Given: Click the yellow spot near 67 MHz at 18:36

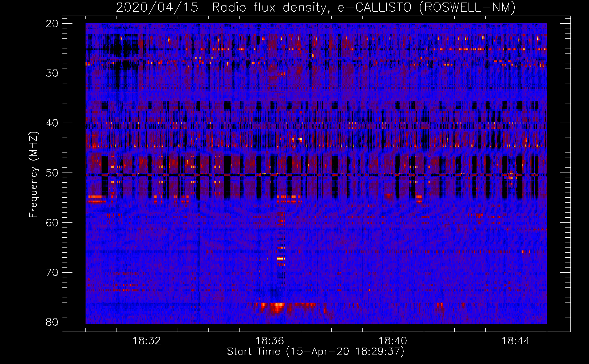Looking at the screenshot, I should [280, 259].
